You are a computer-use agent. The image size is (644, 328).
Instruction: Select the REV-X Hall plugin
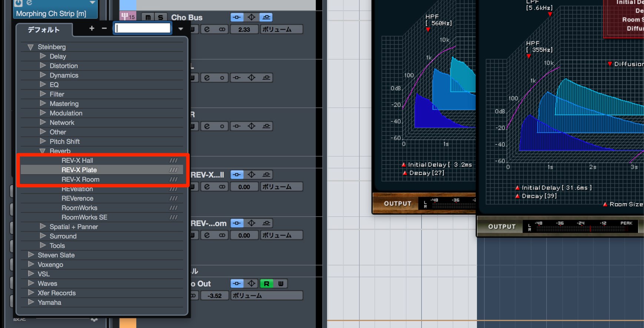[102, 160]
